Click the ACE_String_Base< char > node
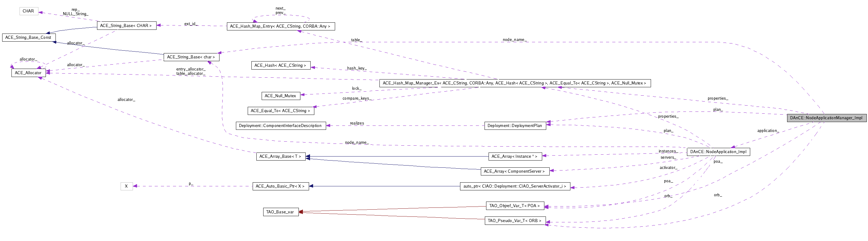 [191, 57]
